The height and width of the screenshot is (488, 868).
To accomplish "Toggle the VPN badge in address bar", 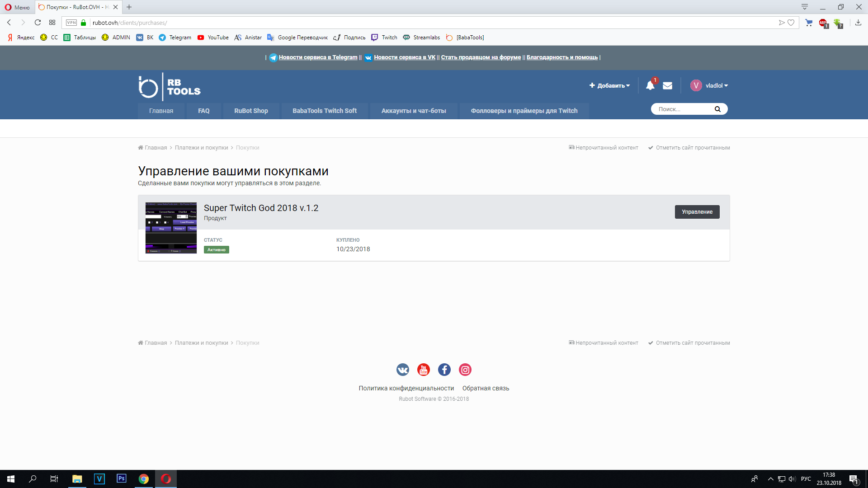I will [71, 23].
